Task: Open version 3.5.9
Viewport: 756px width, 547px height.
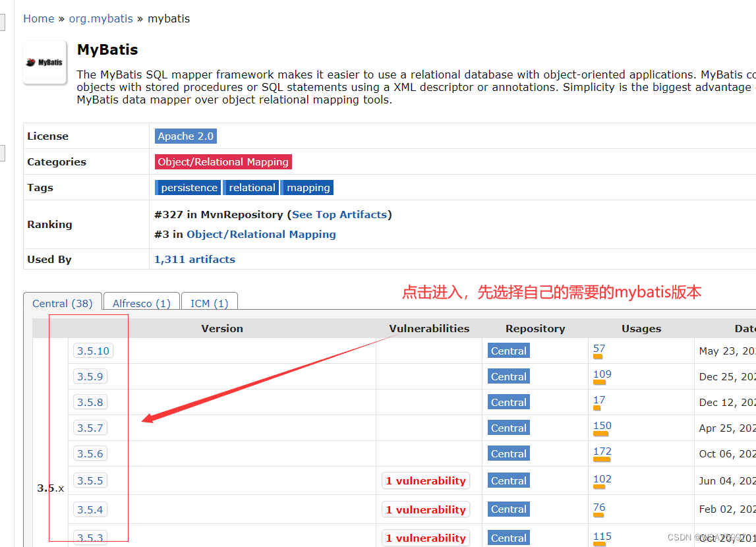Action: pos(90,376)
